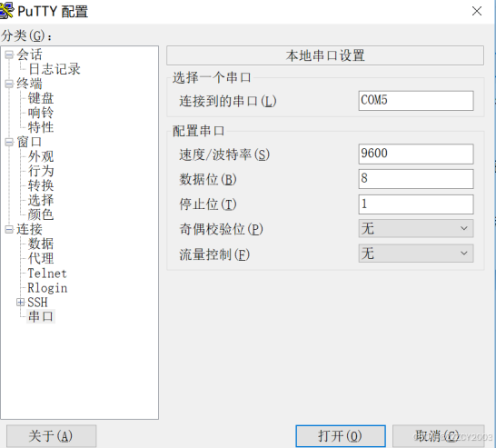
Task: Click the 数据位 field showing 8
Action: point(416,179)
